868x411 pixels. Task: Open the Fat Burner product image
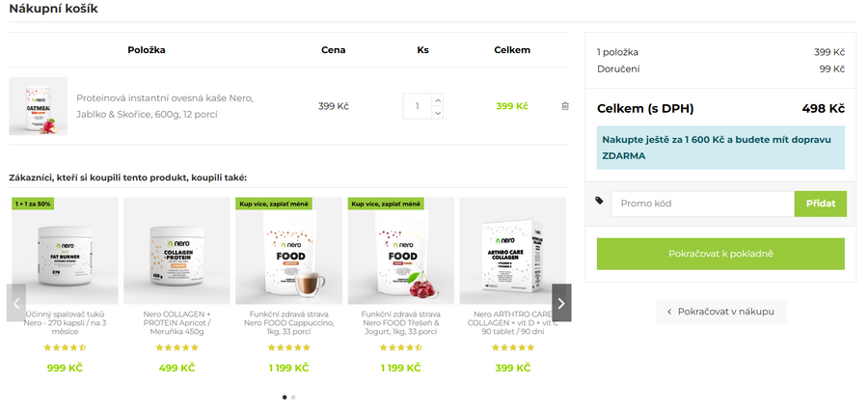[x=64, y=253]
